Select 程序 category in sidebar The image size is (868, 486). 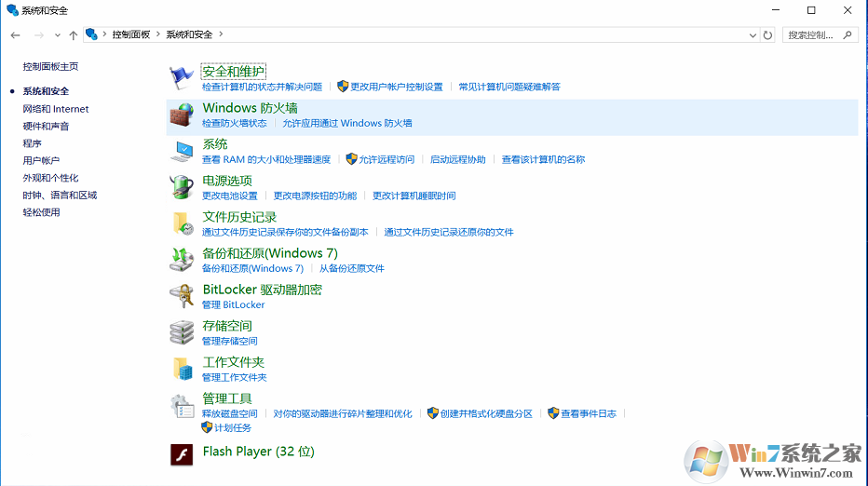[32, 143]
